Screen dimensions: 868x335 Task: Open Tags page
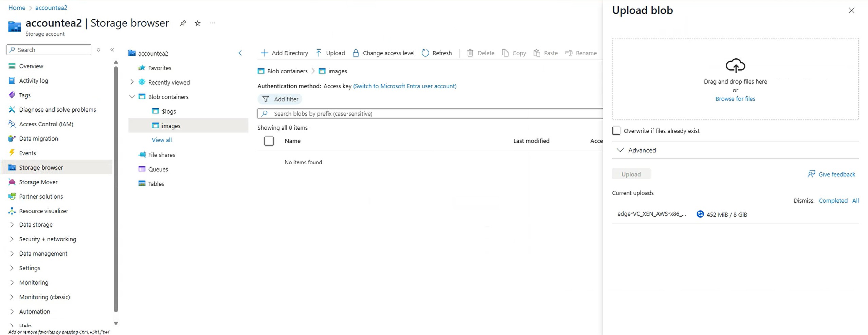coord(25,95)
